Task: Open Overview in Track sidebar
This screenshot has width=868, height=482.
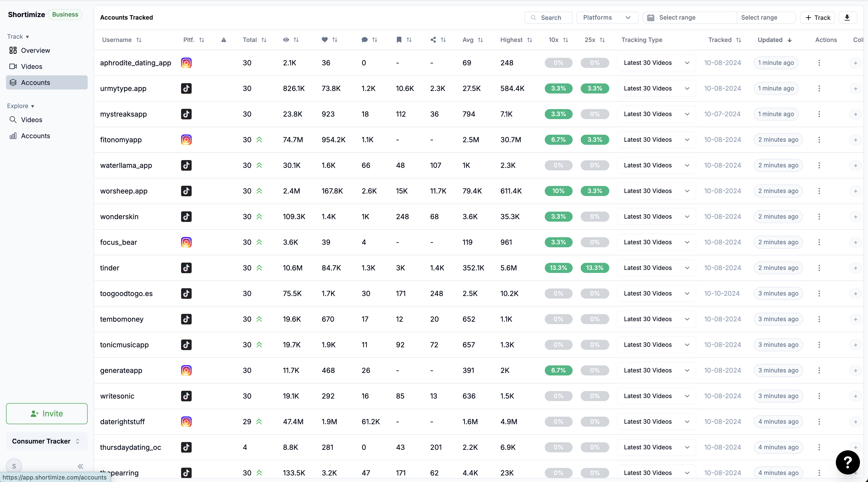Action: [x=35, y=50]
